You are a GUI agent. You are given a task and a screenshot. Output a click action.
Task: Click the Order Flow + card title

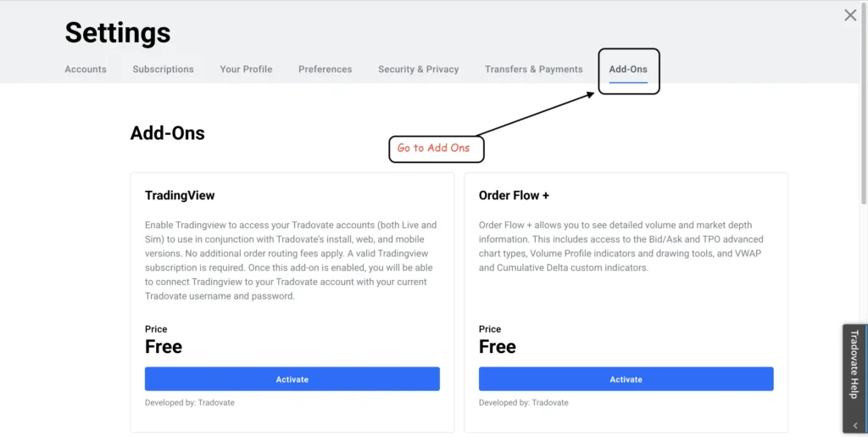pyautogui.click(x=514, y=195)
